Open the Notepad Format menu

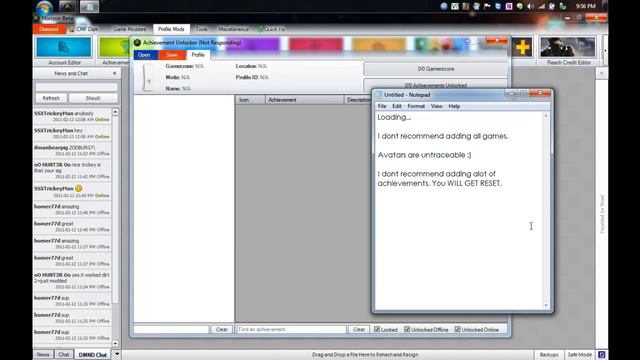coord(416,106)
